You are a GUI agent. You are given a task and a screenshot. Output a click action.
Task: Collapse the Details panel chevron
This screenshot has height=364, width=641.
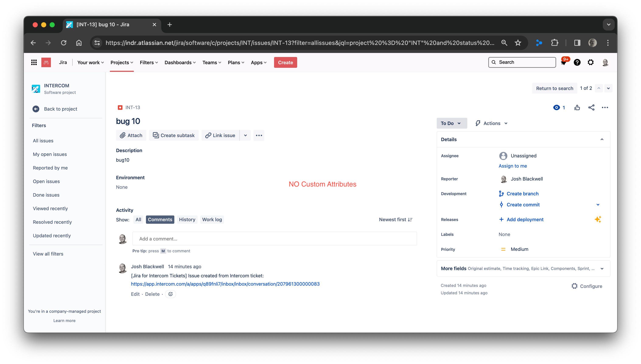pos(602,139)
